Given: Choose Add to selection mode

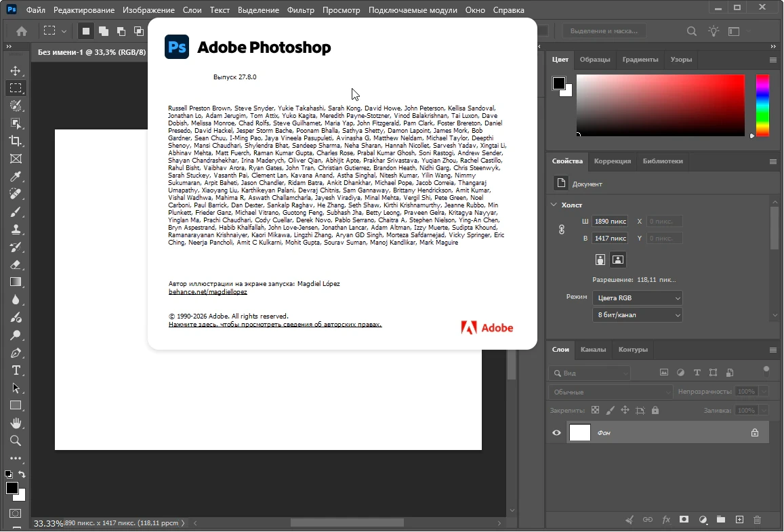Looking at the screenshot, I should [104, 31].
